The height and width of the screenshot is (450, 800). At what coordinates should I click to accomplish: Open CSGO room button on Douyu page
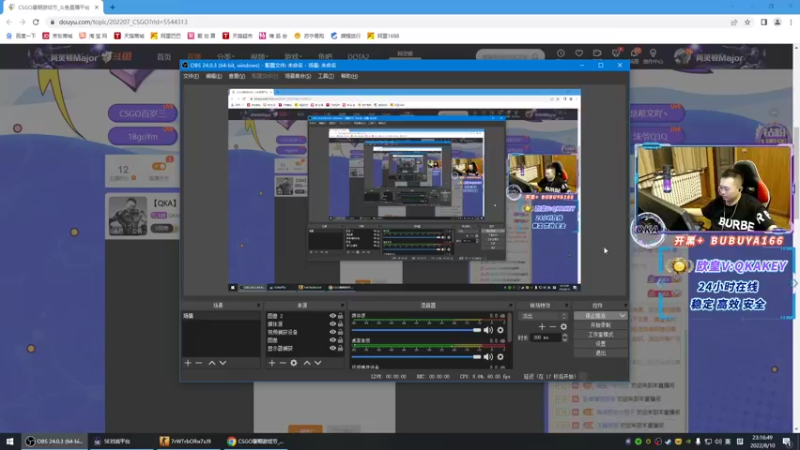pyautogui.click(x=142, y=113)
